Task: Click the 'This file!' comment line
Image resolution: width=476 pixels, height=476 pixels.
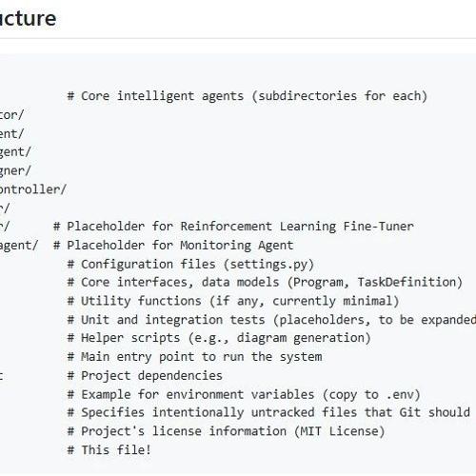Action: click(x=109, y=450)
